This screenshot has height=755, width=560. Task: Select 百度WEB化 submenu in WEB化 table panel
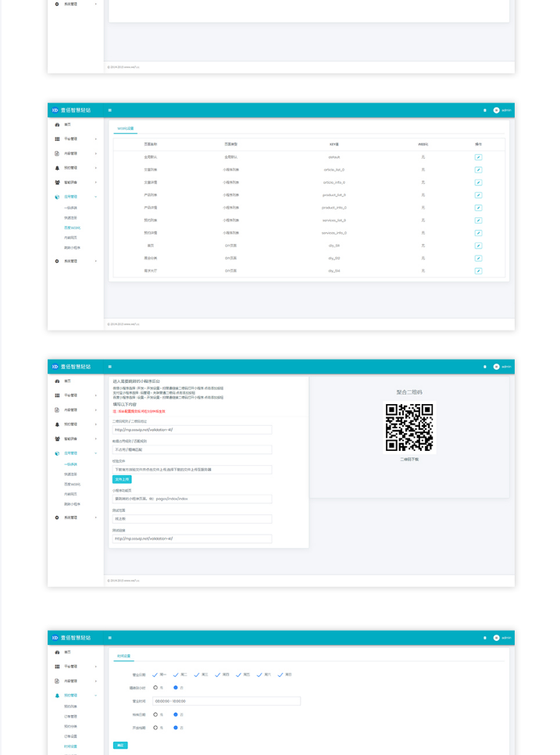click(72, 227)
